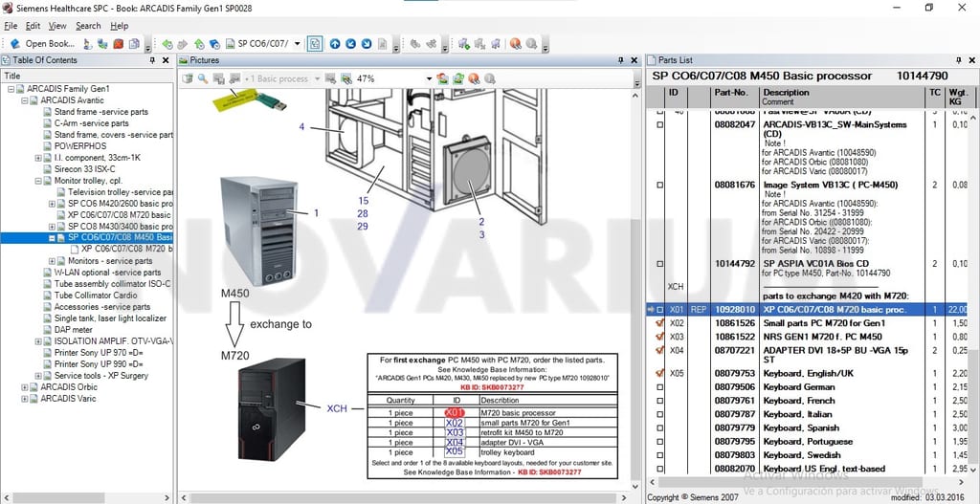Open the Edit menu
Viewport: 980px width, 504px height.
(33, 26)
